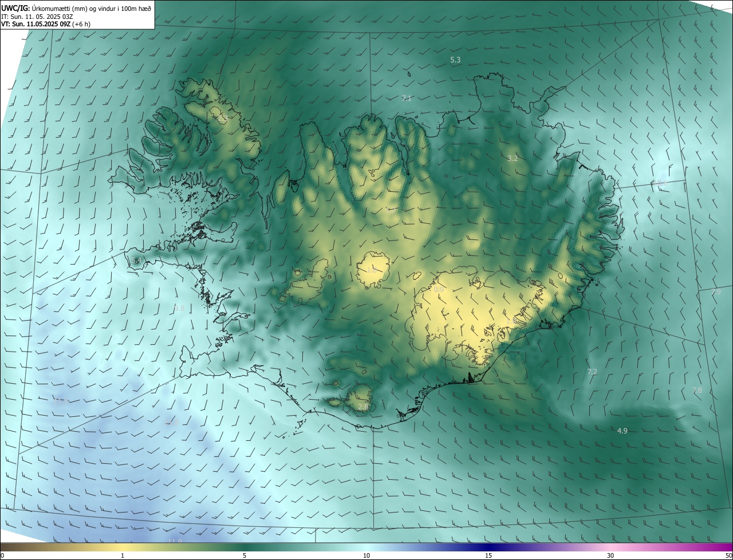The image size is (733, 560).
Task: Click the "10" tick label under the colour scale
Action: 366,555
